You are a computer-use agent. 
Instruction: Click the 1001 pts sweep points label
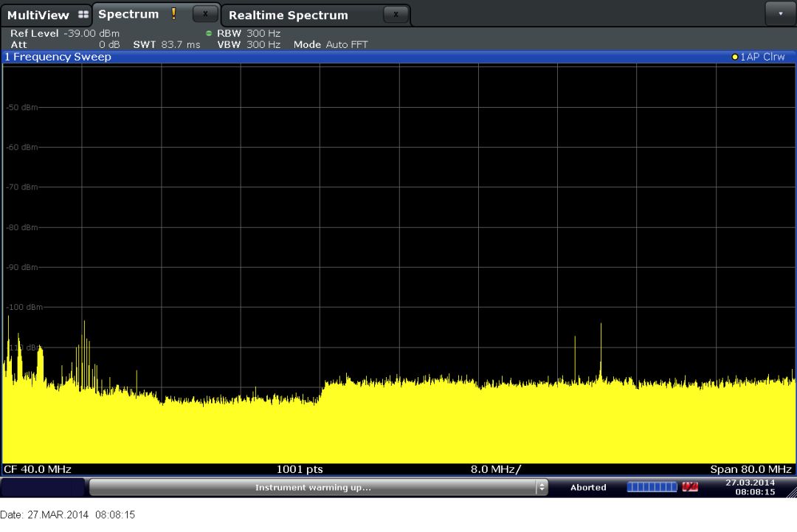(x=300, y=469)
